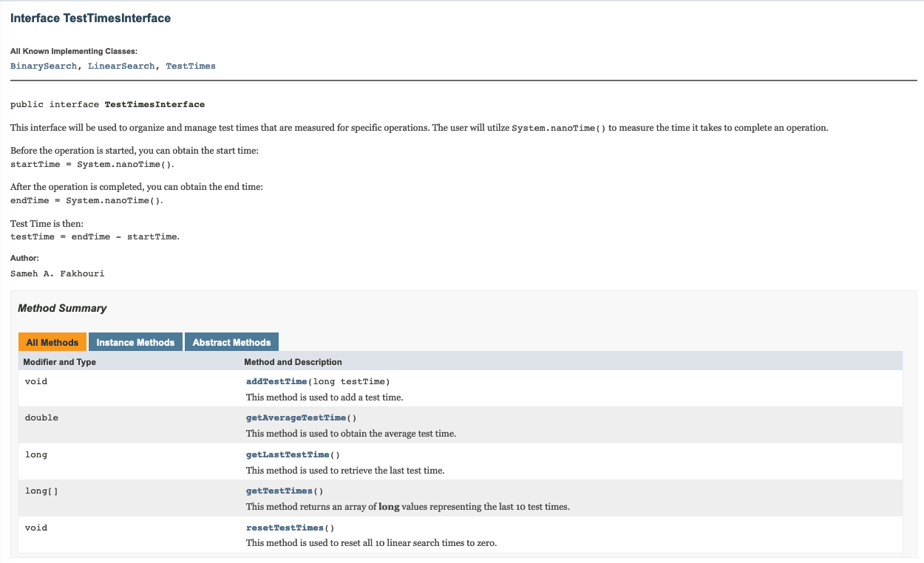The image size is (924, 563).
Task: Open the addTestTime method documentation
Action: coord(277,381)
